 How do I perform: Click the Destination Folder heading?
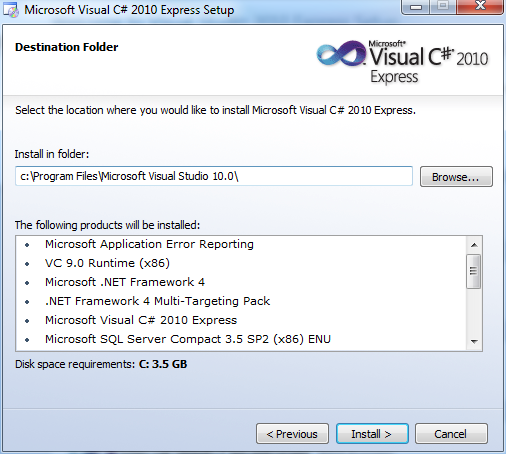[67, 47]
